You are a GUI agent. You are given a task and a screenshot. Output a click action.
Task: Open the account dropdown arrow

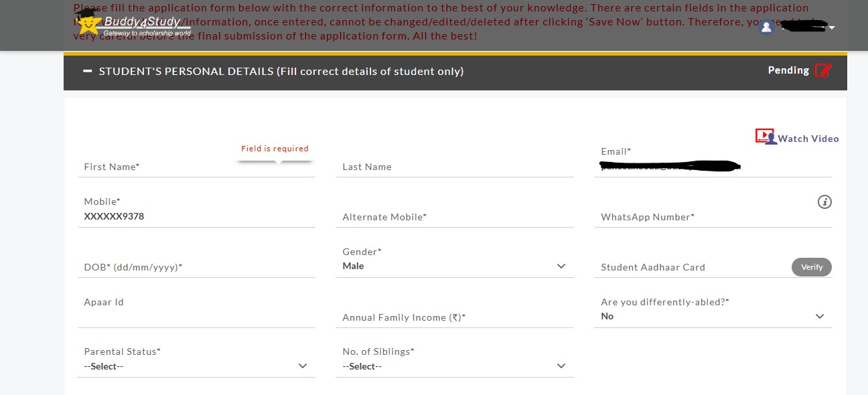(832, 28)
